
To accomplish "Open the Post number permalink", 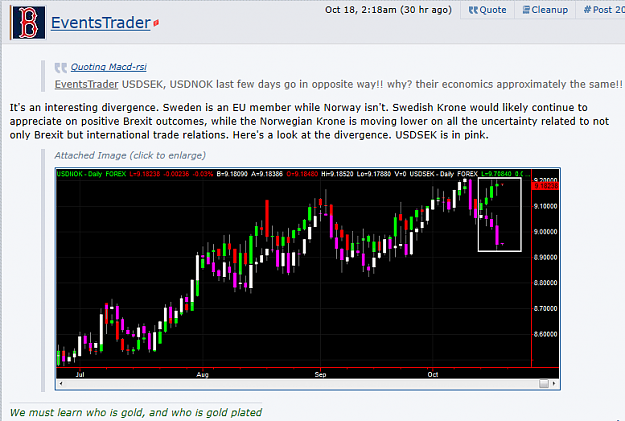I will click(x=603, y=10).
